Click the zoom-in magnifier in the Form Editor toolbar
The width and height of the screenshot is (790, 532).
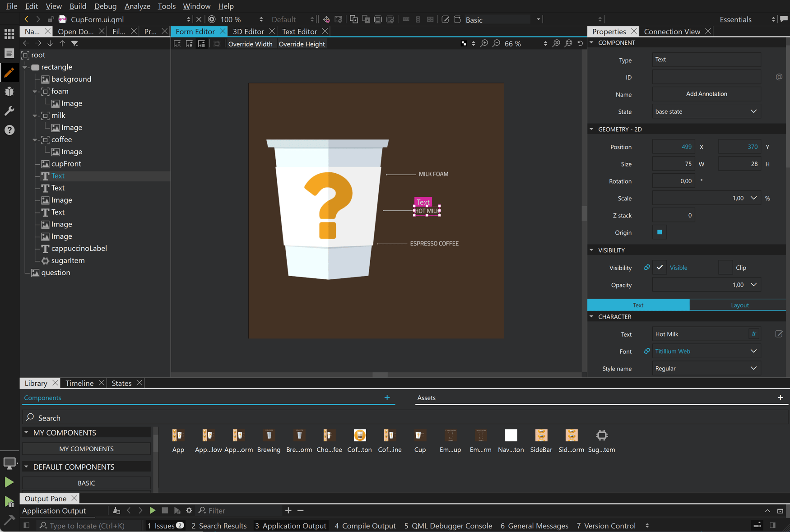point(484,43)
